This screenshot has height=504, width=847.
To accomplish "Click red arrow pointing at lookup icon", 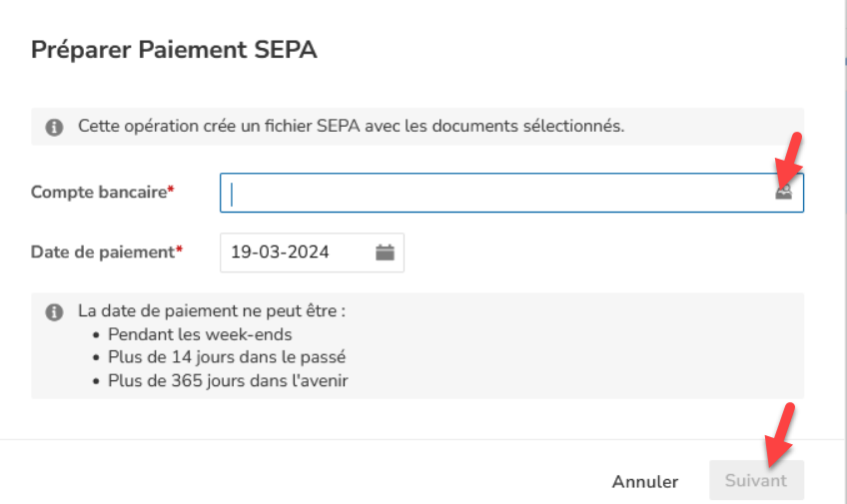I will tap(789, 160).
